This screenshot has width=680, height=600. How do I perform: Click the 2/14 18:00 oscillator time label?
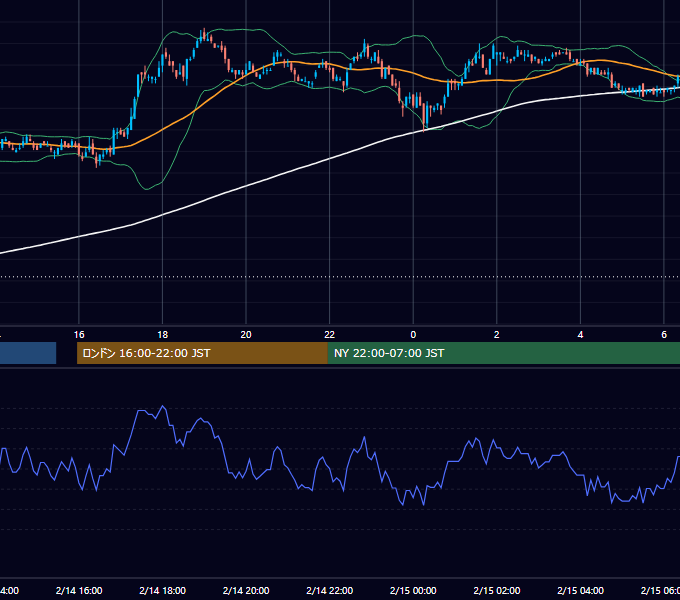click(x=163, y=590)
